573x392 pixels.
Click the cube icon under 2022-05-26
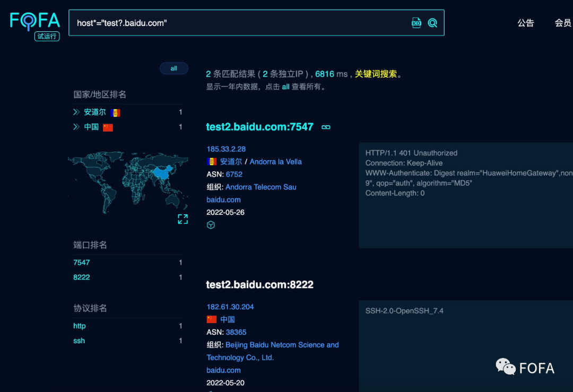pyautogui.click(x=211, y=225)
